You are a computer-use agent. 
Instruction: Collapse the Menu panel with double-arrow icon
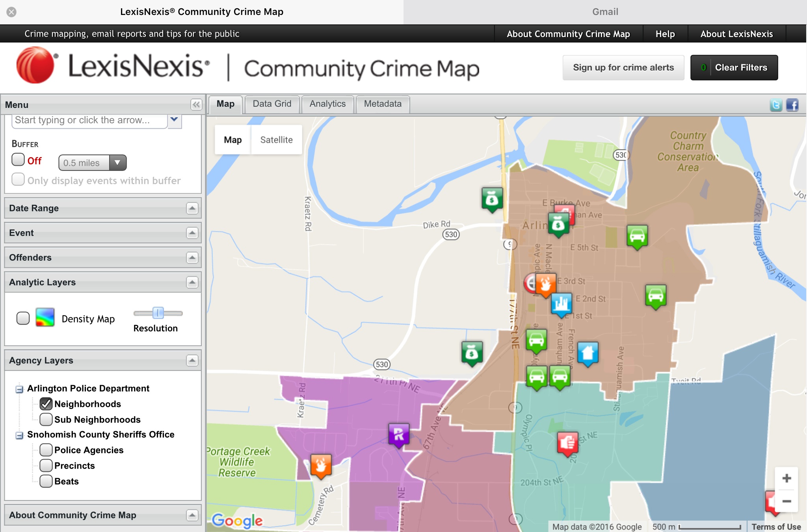tap(196, 104)
